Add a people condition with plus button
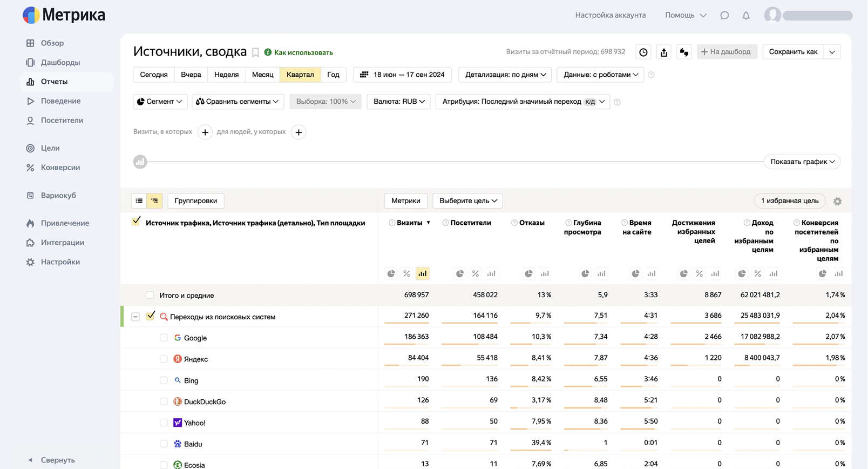 [x=299, y=132]
